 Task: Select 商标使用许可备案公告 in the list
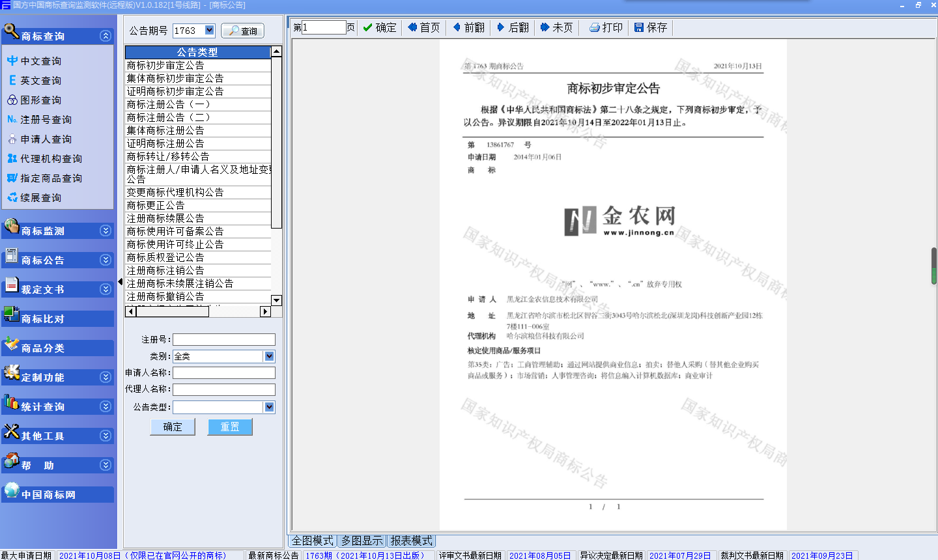tap(198, 231)
